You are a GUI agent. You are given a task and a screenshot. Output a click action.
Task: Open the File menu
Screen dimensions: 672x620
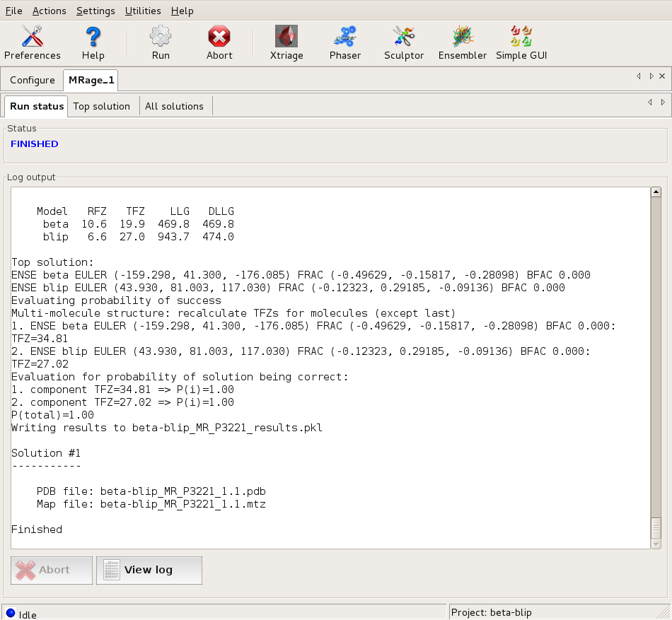[14, 11]
